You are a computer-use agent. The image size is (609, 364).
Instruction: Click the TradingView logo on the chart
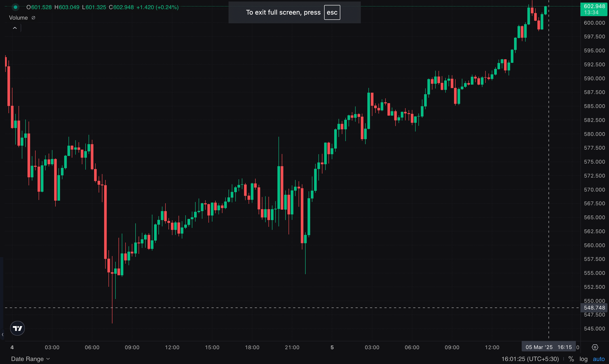(x=18, y=328)
